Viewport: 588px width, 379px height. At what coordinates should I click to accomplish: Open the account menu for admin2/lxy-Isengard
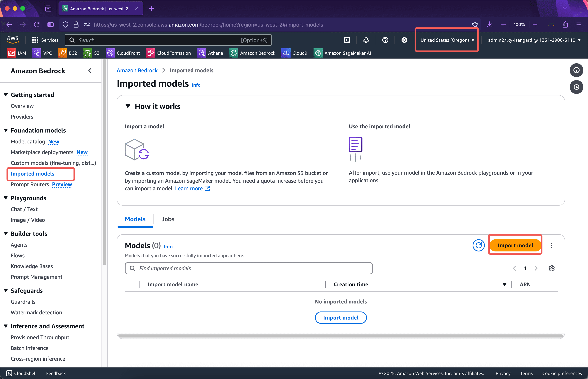tap(534, 40)
